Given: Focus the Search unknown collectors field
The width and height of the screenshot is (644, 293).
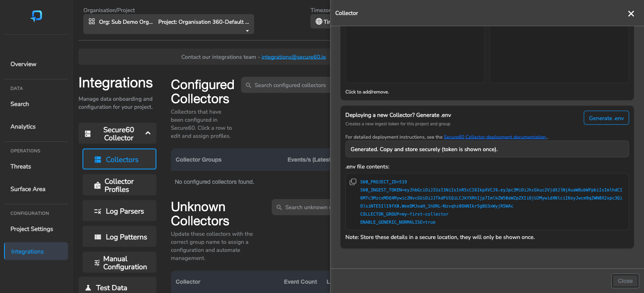Looking at the screenshot, I should tap(301, 207).
